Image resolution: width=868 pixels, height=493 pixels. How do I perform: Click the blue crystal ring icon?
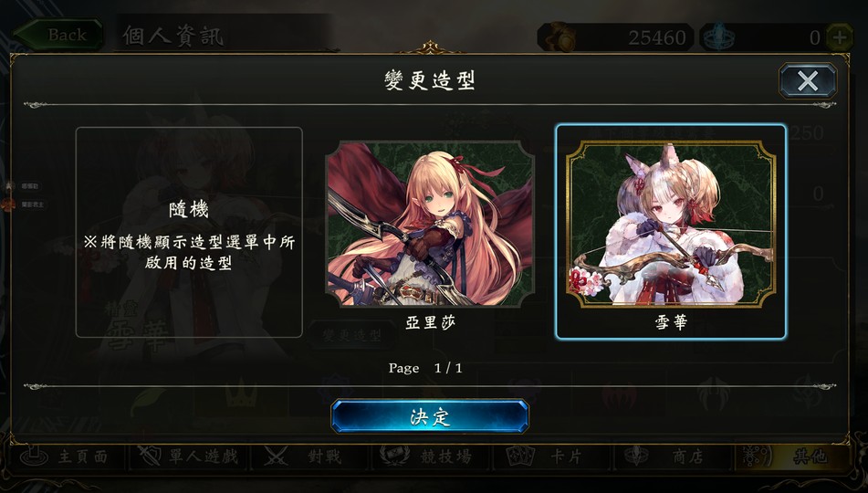[x=718, y=38]
